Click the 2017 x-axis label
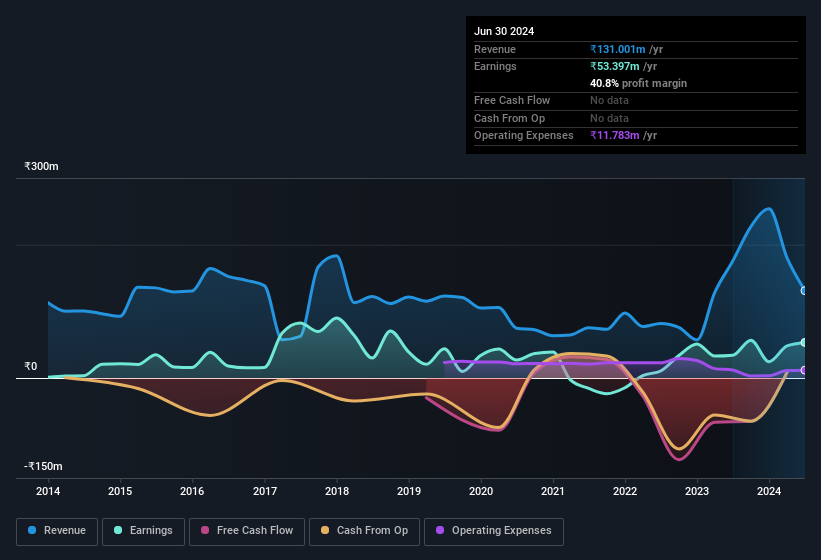Image resolution: width=821 pixels, height=560 pixels. coord(264,491)
